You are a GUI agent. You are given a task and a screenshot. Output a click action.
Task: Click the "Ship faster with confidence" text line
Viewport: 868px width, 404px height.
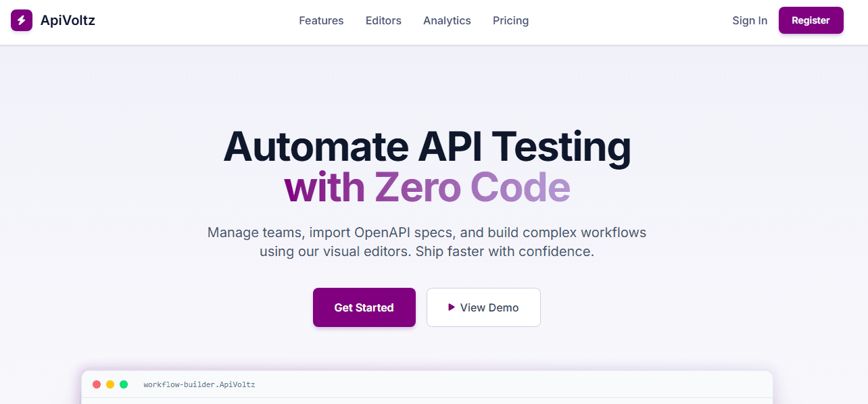504,251
